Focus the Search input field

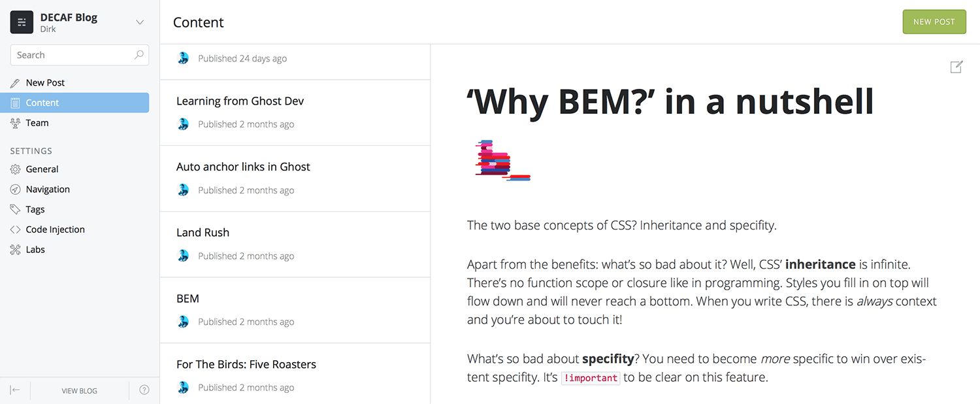click(80, 55)
